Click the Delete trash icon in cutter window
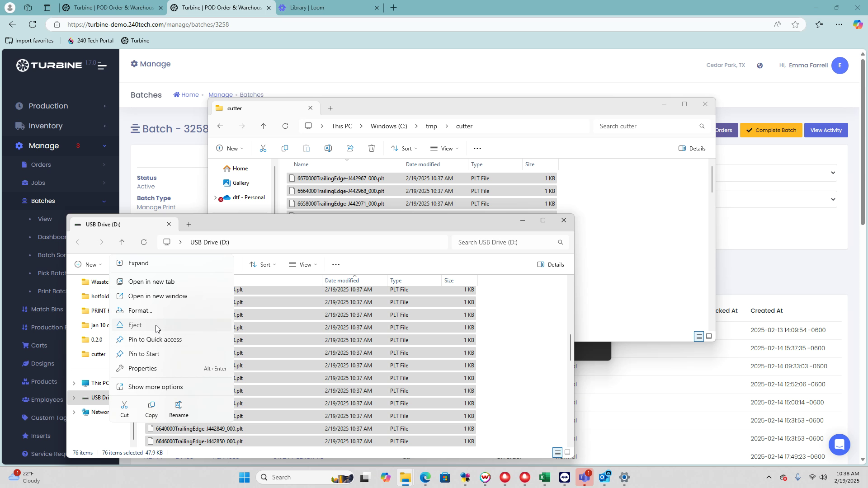The width and height of the screenshot is (868, 488). 372,149
